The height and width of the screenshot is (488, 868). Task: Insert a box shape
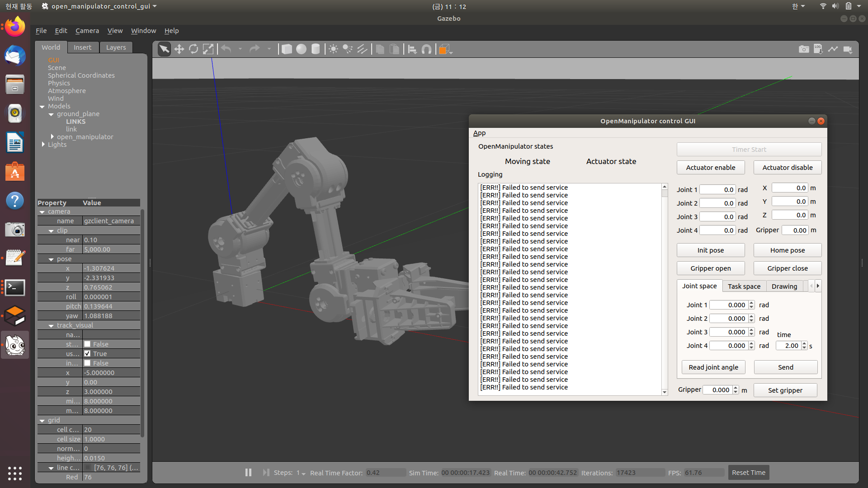(287, 49)
